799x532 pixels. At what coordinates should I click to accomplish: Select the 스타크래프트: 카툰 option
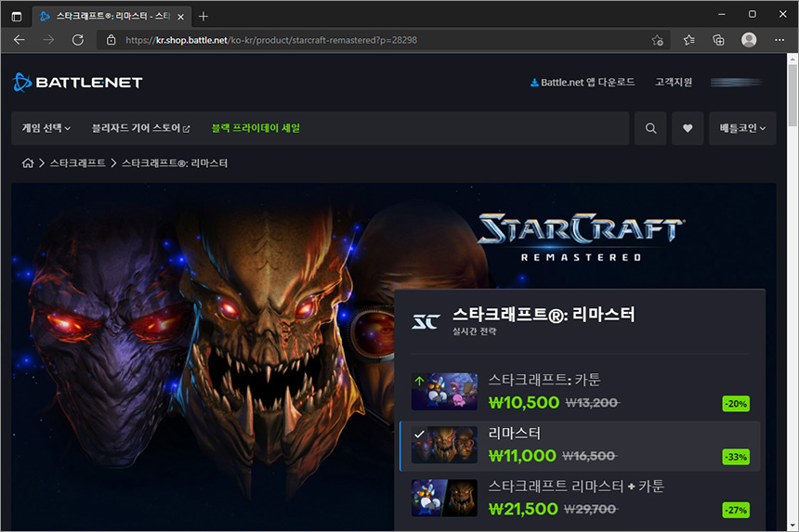581,392
